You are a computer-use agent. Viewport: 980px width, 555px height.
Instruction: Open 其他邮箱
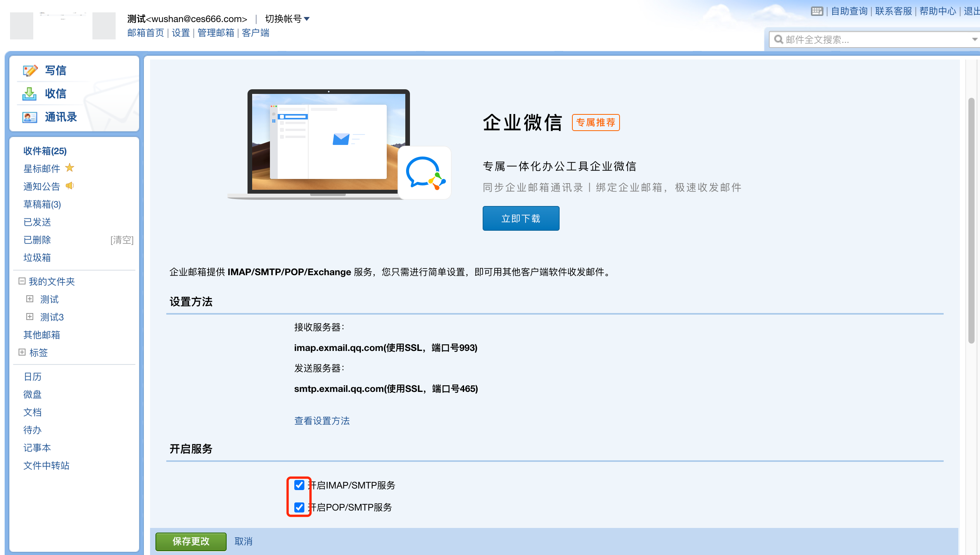[42, 335]
